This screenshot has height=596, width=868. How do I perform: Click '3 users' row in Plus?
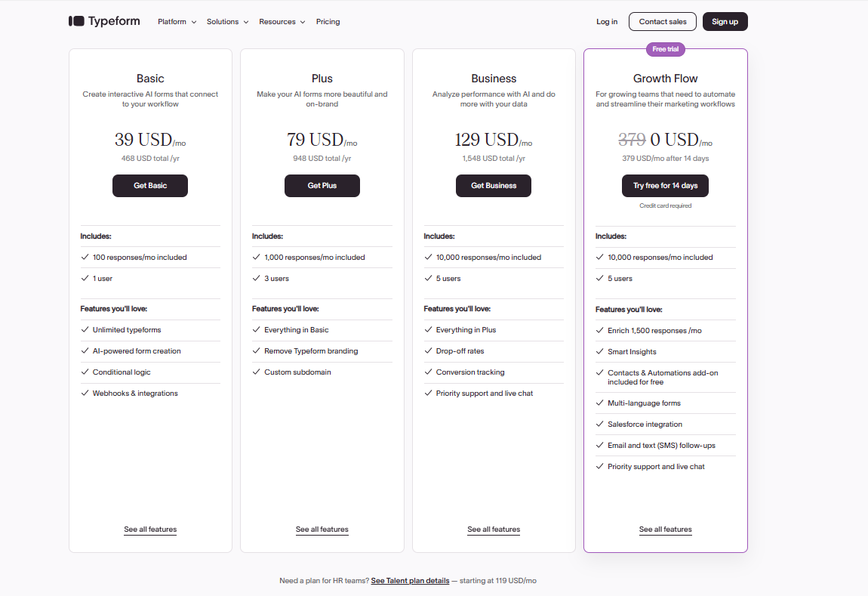322,278
